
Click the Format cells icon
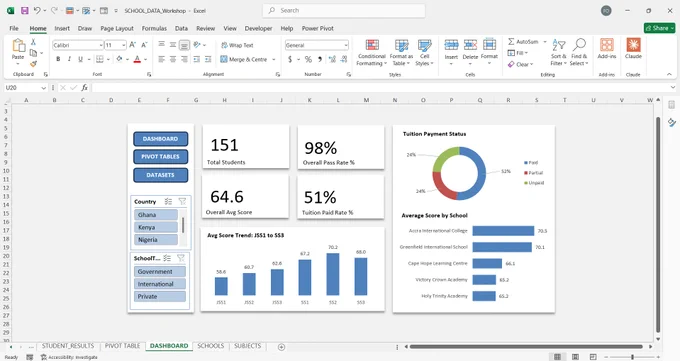(489, 45)
